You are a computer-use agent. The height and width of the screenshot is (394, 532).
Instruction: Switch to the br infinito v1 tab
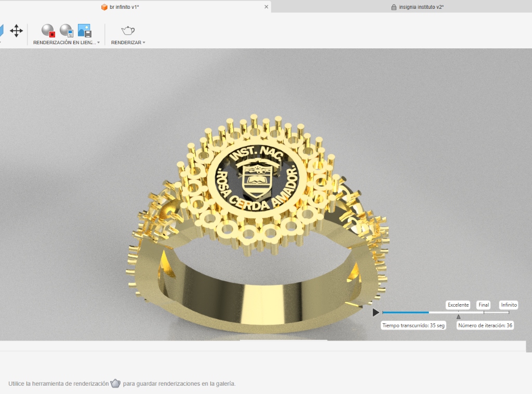pos(124,7)
